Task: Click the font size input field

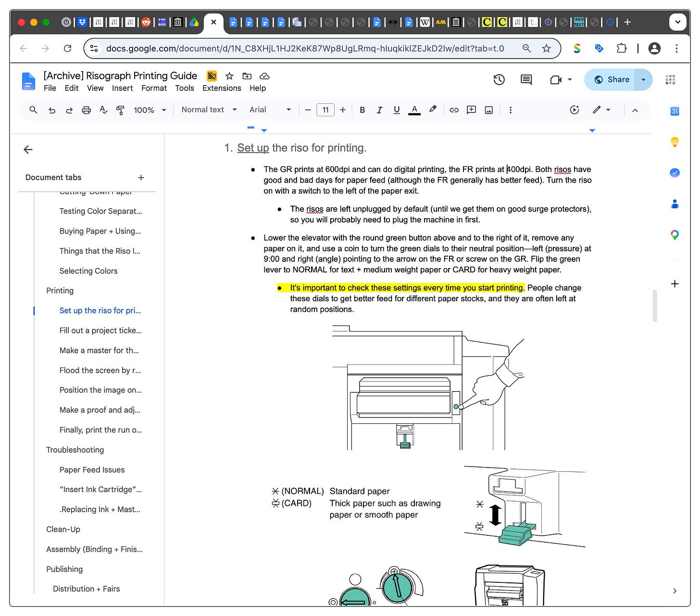Action: tap(325, 110)
